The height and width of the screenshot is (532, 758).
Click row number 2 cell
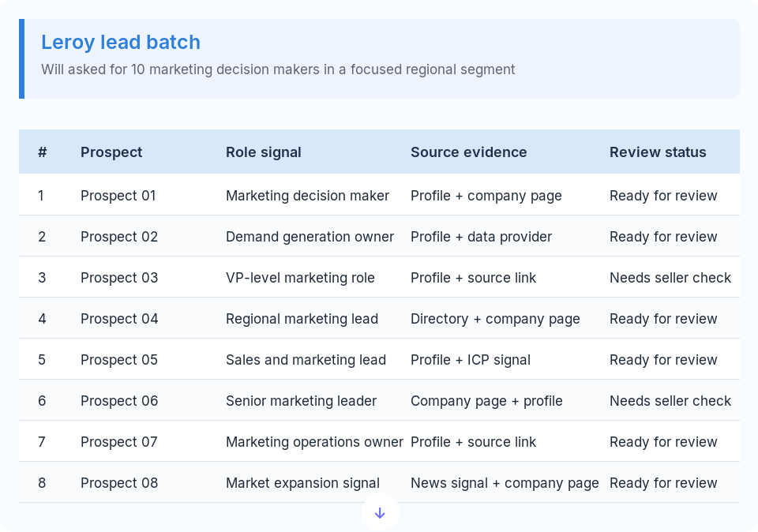pos(42,237)
